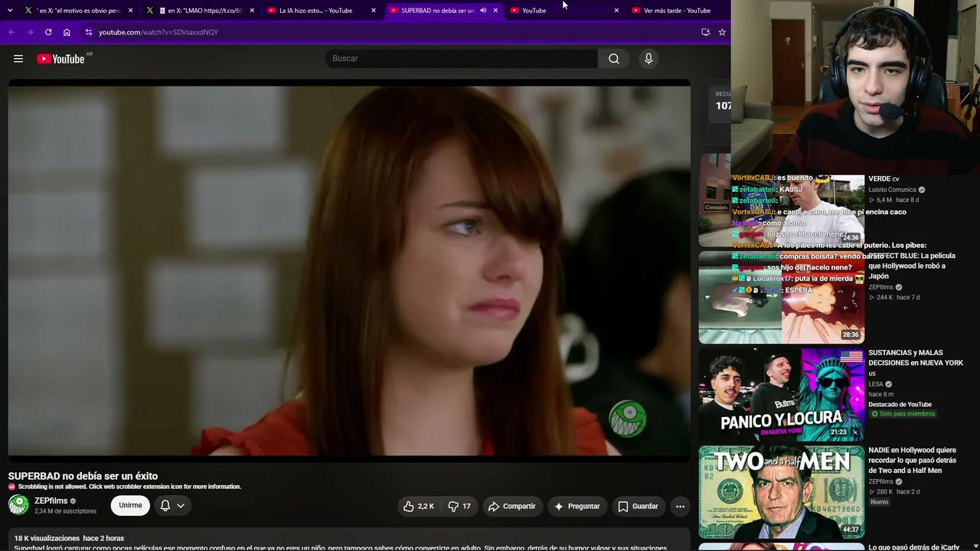Click '2,34 M de suscriptores' subscriber count
The height and width of the screenshot is (551, 980).
(x=65, y=511)
